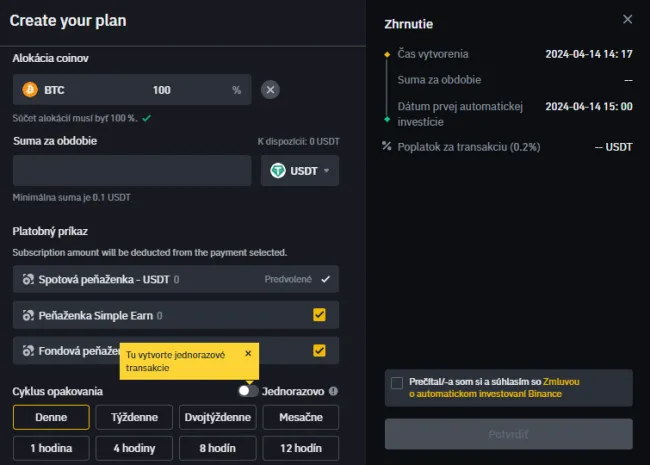Close the yellow tooltip with its X
The image size is (650, 465).
[x=248, y=353]
